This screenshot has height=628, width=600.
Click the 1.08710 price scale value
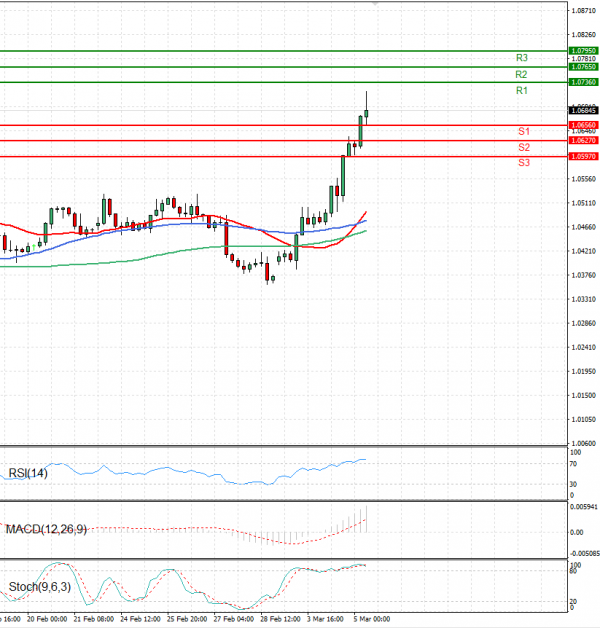(584, 11)
